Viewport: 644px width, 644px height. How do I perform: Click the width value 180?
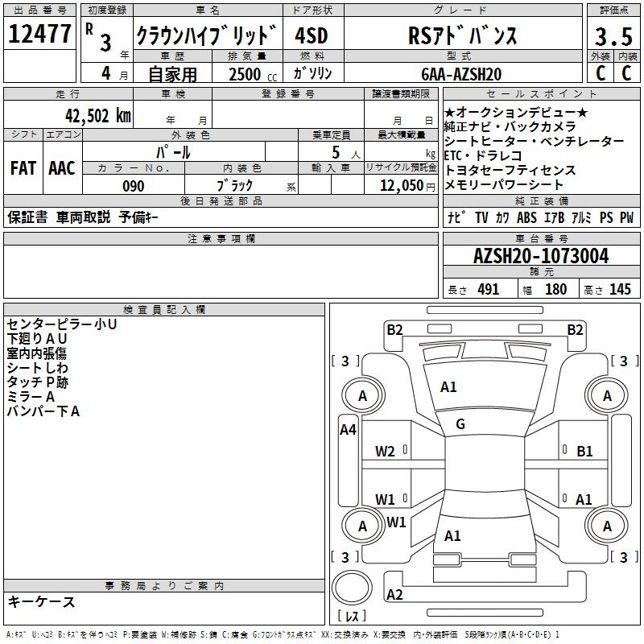click(x=555, y=289)
